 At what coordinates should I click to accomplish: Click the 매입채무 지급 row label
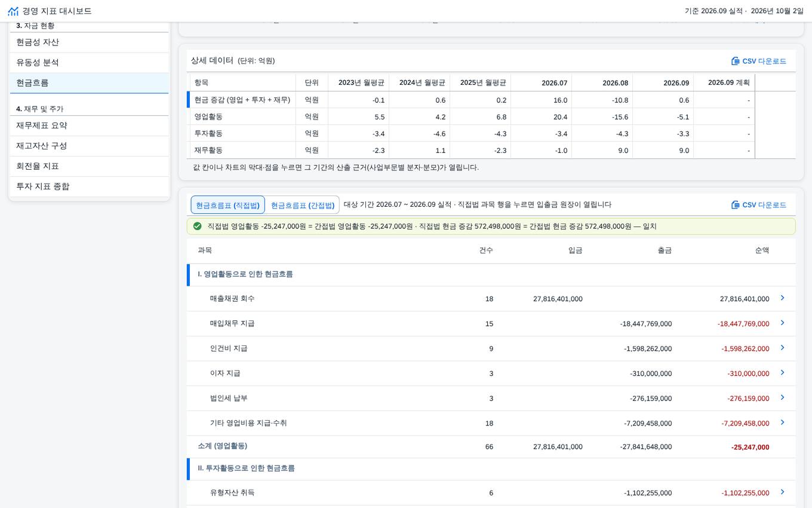coord(232,324)
